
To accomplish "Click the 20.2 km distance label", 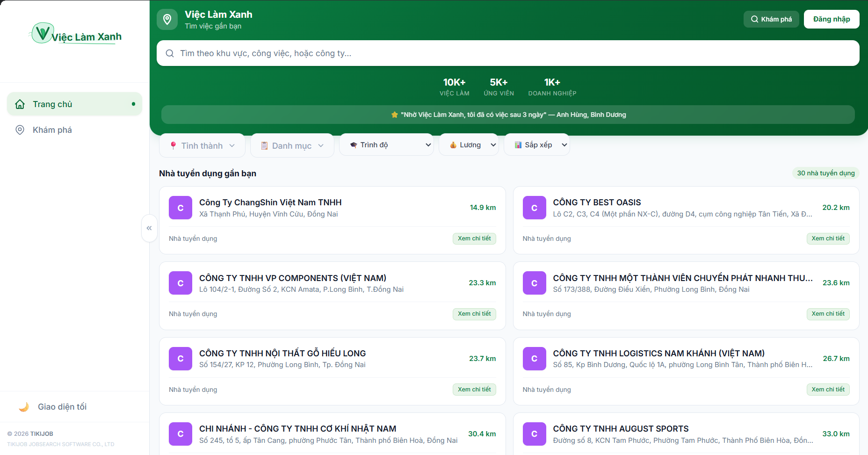I will pyautogui.click(x=836, y=208).
